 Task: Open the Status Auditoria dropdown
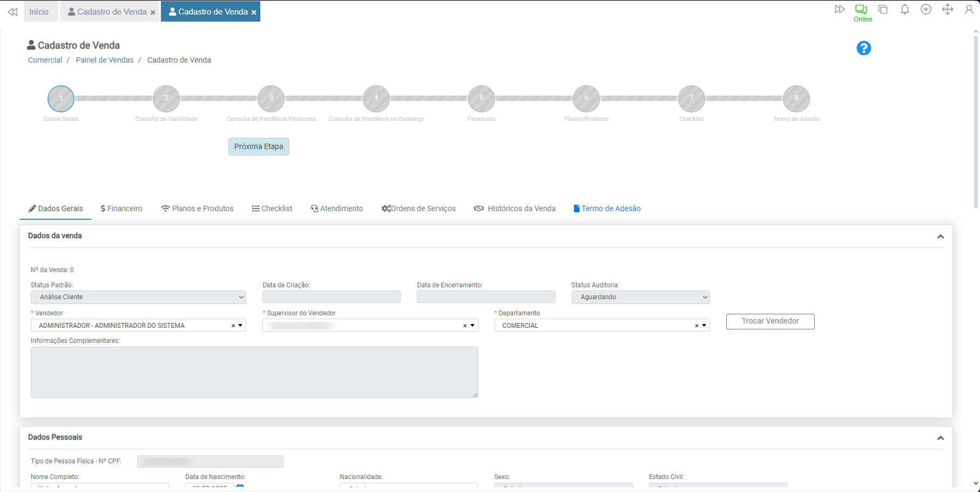click(640, 297)
